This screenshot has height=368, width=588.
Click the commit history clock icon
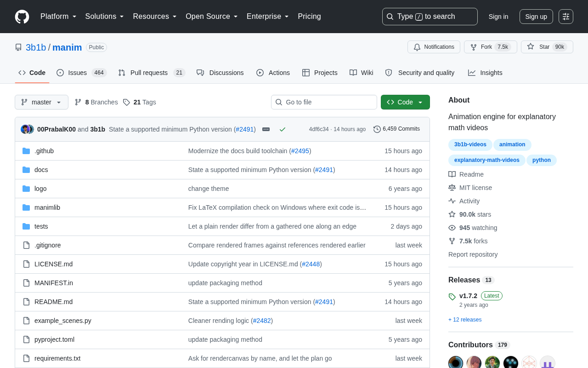[x=377, y=129]
